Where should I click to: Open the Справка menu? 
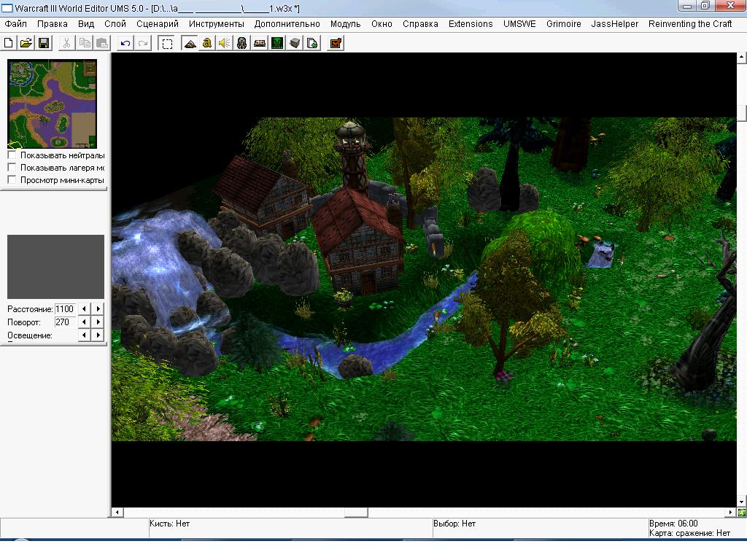click(x=420, y=24)
